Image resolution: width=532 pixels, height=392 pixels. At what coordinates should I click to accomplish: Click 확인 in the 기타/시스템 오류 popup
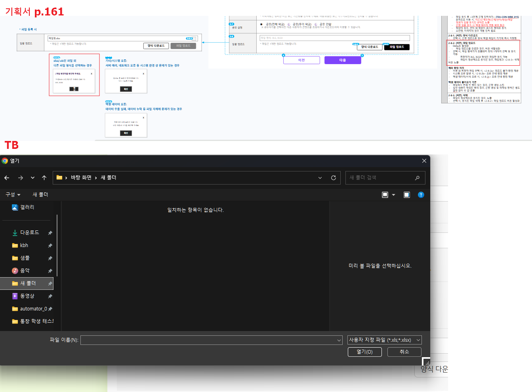coord(126,89)
